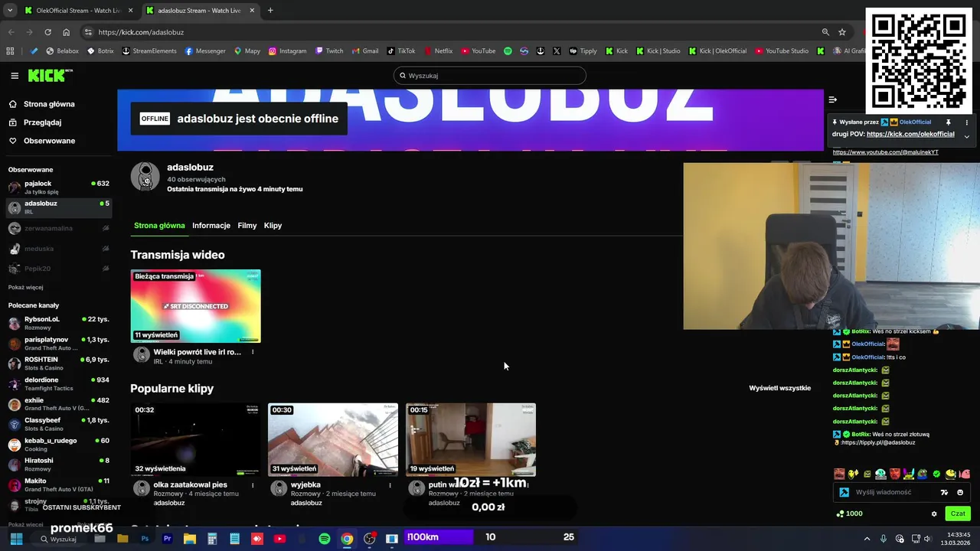Open Obserwowane in the sidebar

coord(41,141)
